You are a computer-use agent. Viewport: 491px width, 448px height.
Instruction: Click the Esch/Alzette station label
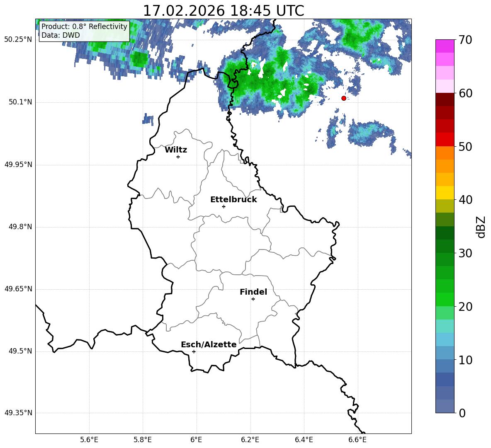pyautogui.click(x=209, y=344)
